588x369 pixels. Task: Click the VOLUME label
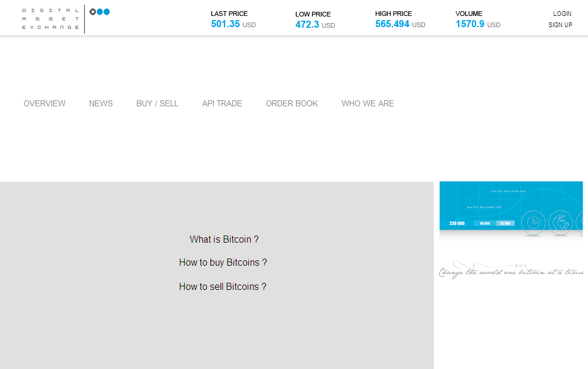coord(469,14)
